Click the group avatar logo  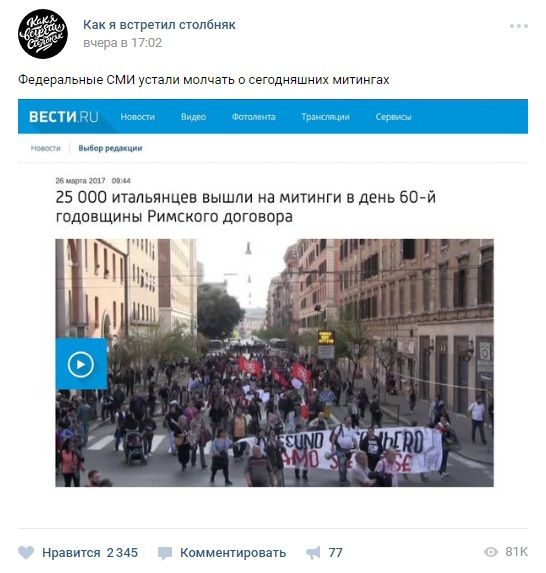(43, 34)
